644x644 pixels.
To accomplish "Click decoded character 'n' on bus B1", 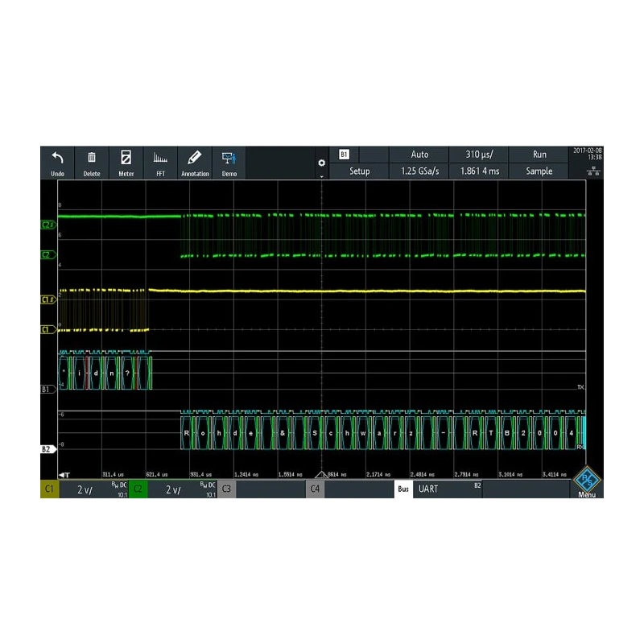I will [111, 373].
